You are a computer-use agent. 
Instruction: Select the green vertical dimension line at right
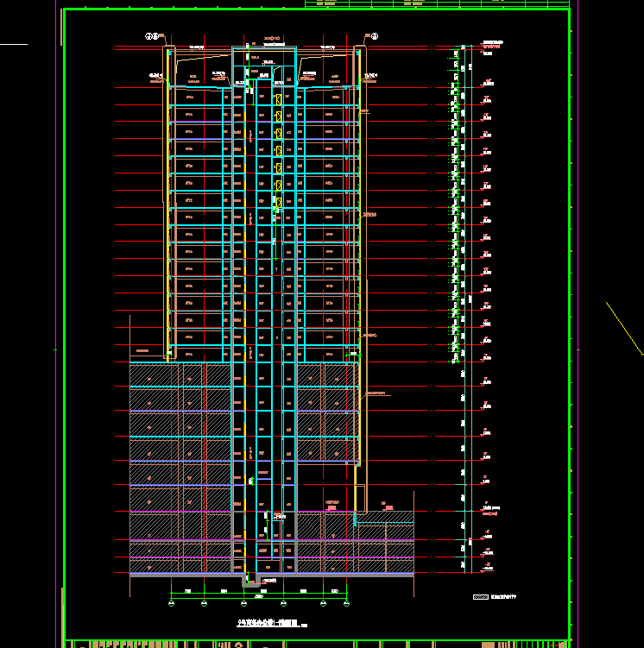pyautogui.click(x=471, y=311)
